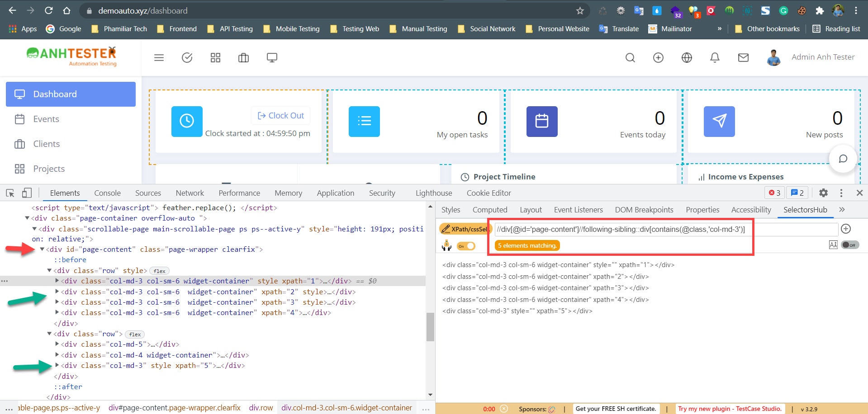The width and height of the screenshot is (868, 414).
Task: Open Reading list in bookmarks bar
Action: [x=836, y=28]
